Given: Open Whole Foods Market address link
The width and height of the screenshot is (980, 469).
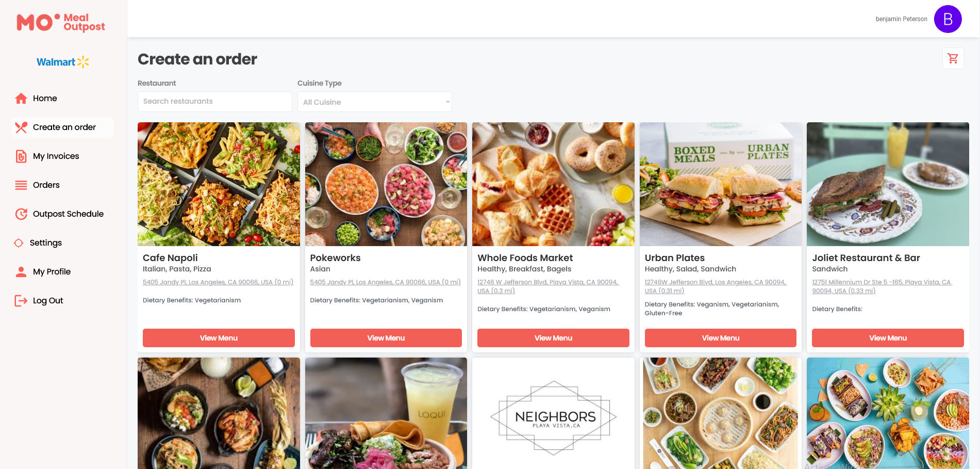Looking at the screenshot, I should point(548,286).
